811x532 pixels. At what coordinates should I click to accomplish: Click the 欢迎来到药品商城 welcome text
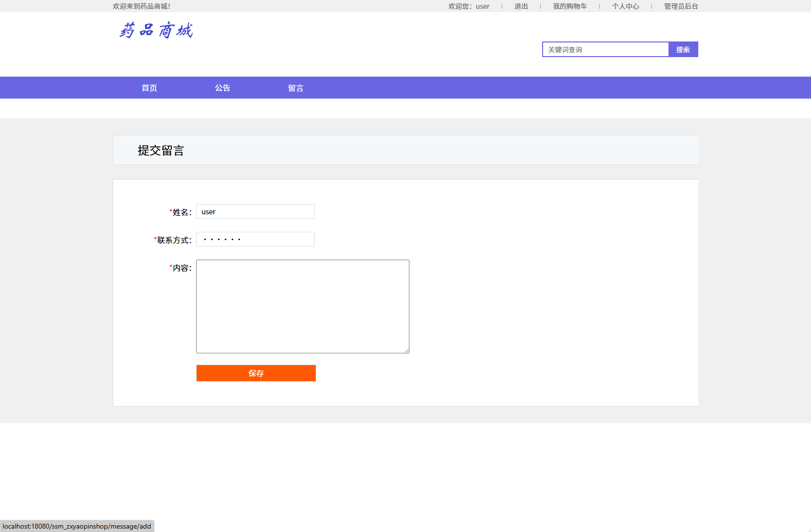141,6
